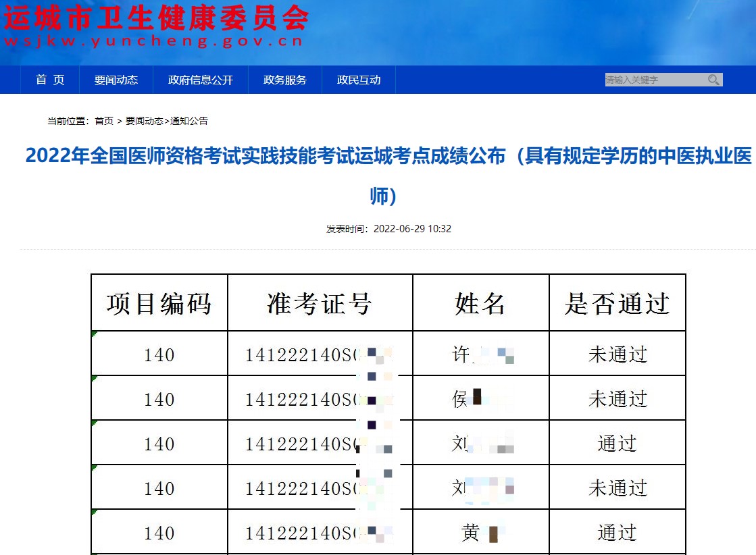Image resolution: width=756 pixels, height=555 pixels.
Task: Click the search magnifier icon
Action: pyautogui.click(x=713, y=80)
